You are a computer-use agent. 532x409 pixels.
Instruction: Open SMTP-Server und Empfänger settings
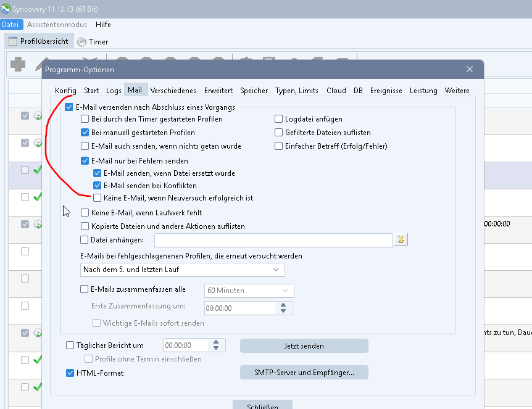click(304, 373)
